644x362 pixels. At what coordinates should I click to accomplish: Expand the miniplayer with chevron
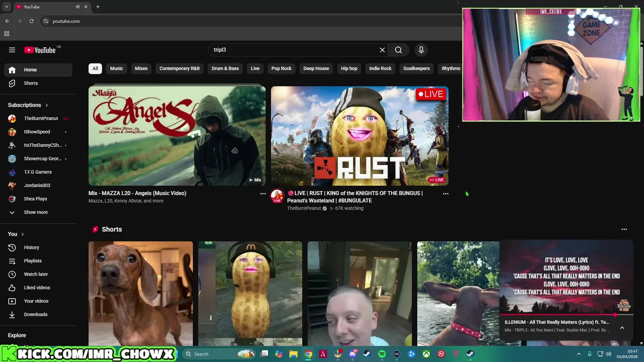[622, 328]
